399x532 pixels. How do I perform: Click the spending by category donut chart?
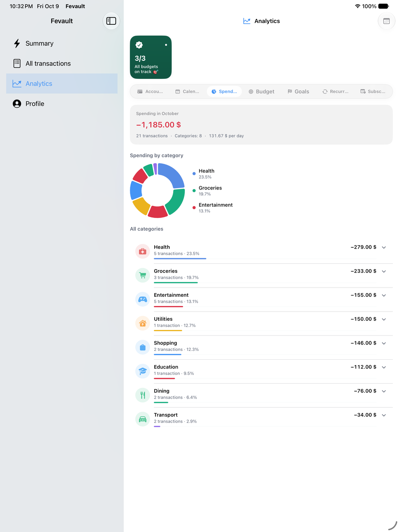[158, 190]
